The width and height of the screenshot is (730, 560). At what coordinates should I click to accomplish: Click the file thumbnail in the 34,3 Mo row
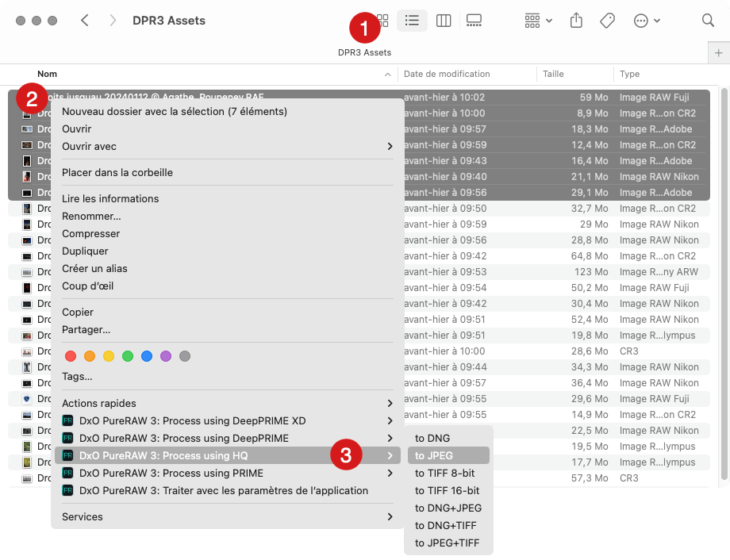(x=28, y=366)
